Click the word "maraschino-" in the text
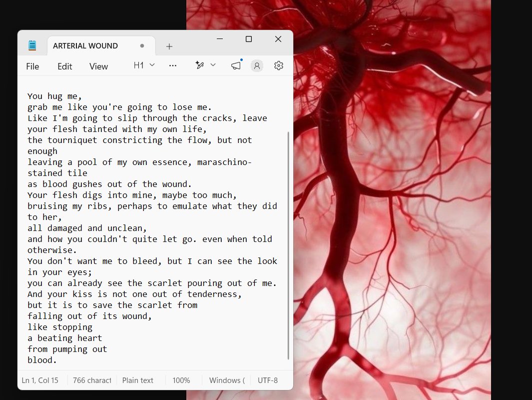The width and height of the screenshot is (532, 400). click(225, 162)
